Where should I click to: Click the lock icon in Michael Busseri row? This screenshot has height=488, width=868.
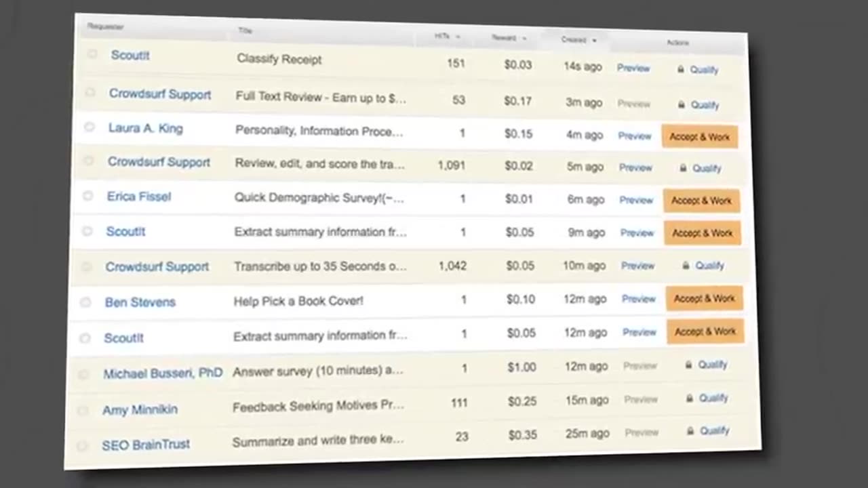point(689,365)
